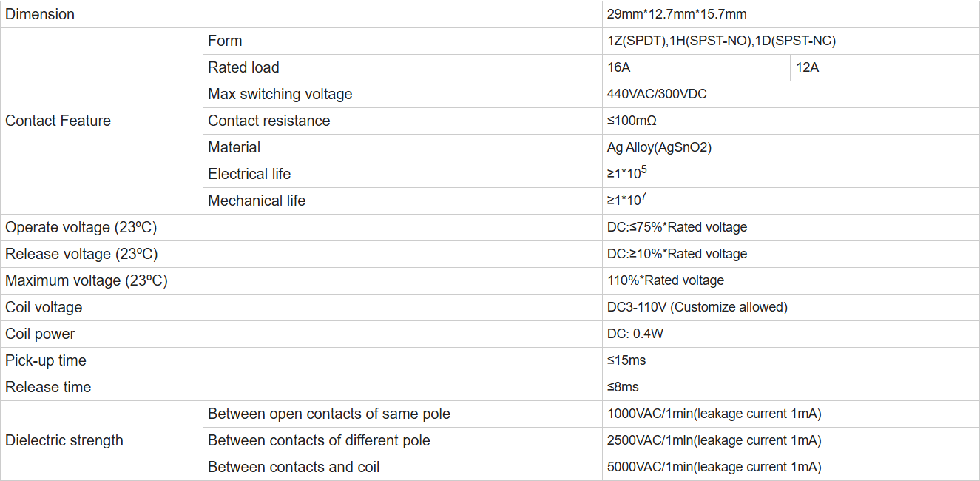Viewport: 980px width, 481px height.
Task: Click the Contact Feature category cell
Action: pos(58,121)
